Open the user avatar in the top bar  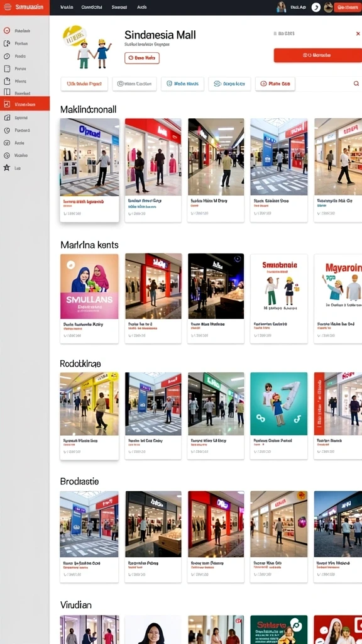click(x=281, y=7)
